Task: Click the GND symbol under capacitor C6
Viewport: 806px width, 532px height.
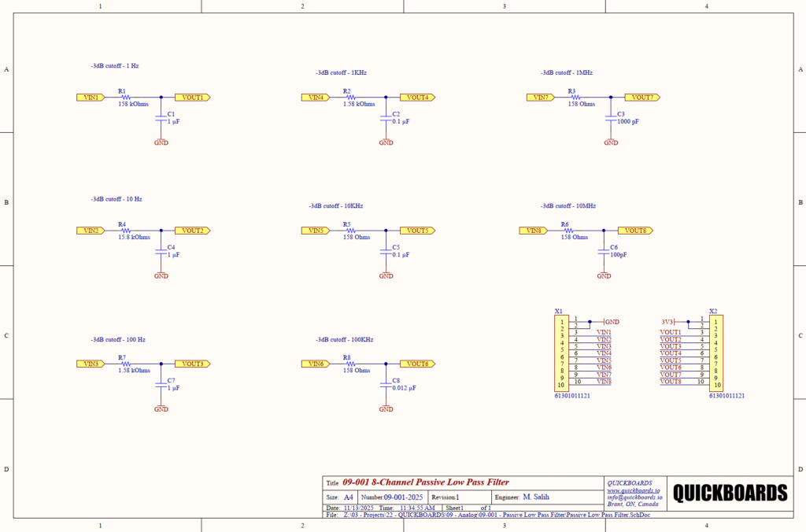Action: coord(604,275)
